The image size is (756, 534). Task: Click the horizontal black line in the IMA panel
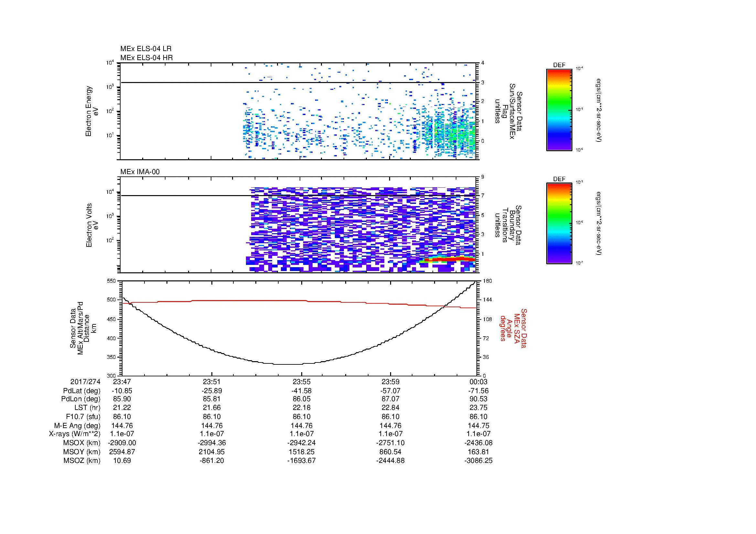[298, 196]
